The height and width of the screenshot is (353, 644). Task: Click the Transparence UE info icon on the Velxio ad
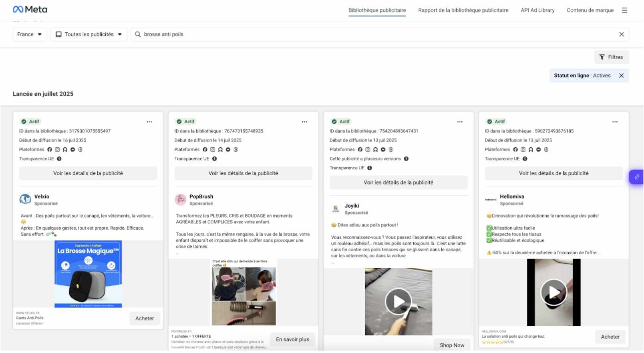59,159
